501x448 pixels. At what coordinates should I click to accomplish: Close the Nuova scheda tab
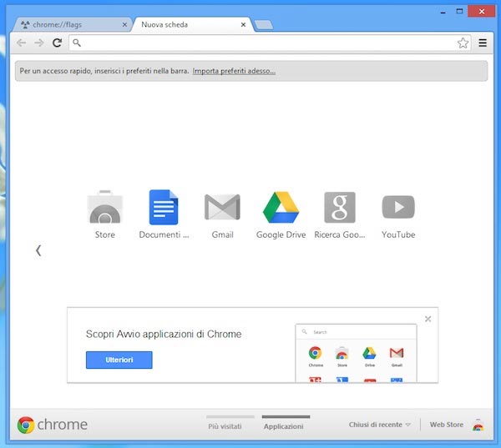[x=243, y=24]
